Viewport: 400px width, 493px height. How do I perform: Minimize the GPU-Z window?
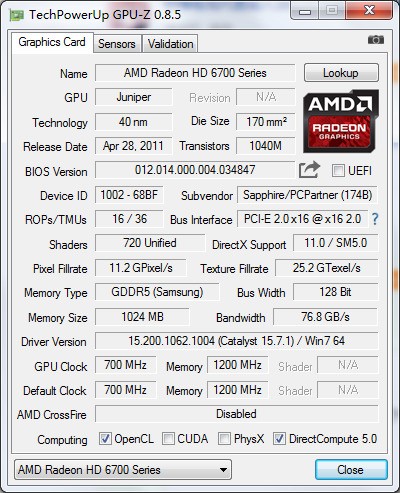[x=305, y=10]
